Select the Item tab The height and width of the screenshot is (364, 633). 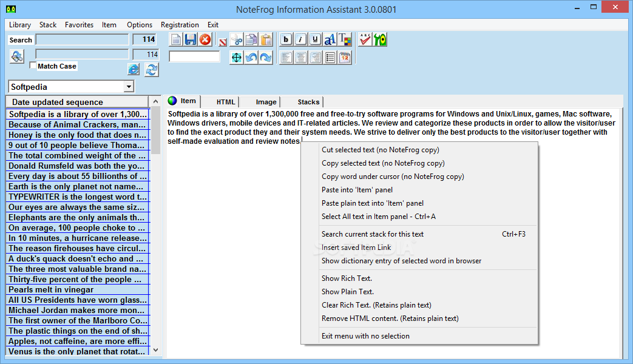(183, 101)
